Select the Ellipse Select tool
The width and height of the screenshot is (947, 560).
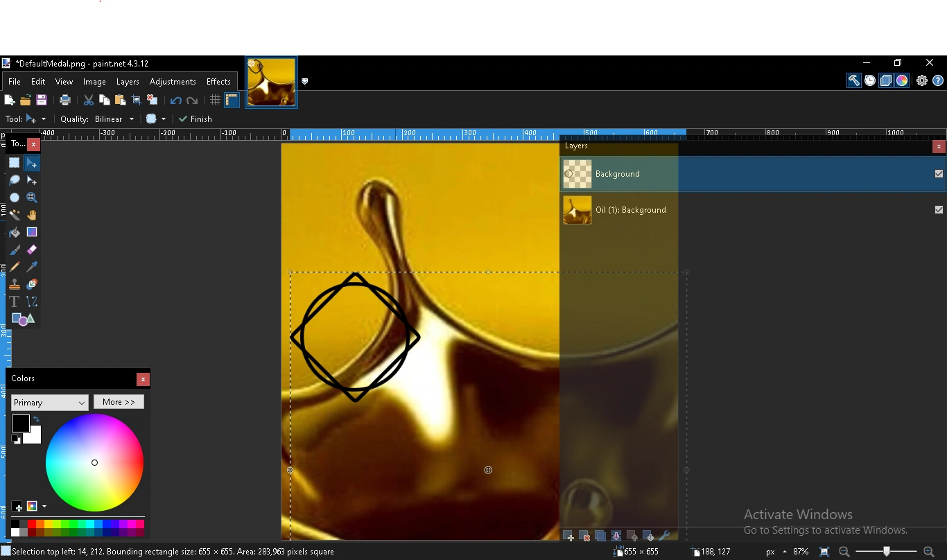(15, 198)
